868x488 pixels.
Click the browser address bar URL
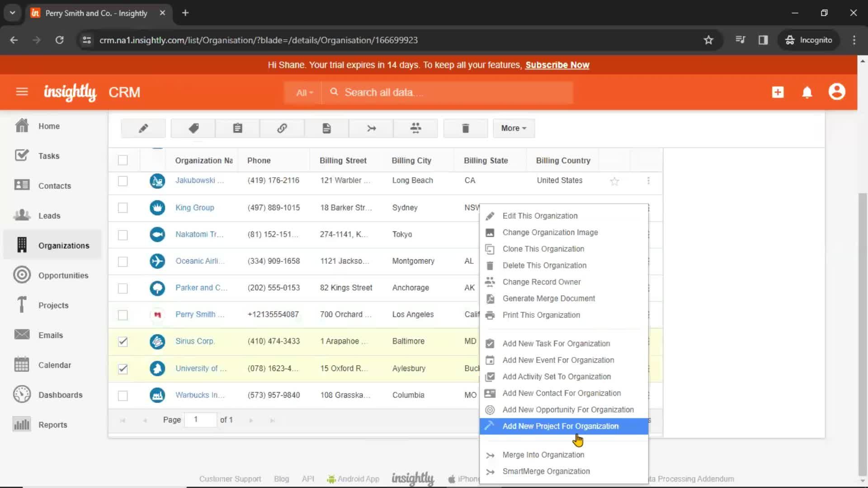pos(259,40)
